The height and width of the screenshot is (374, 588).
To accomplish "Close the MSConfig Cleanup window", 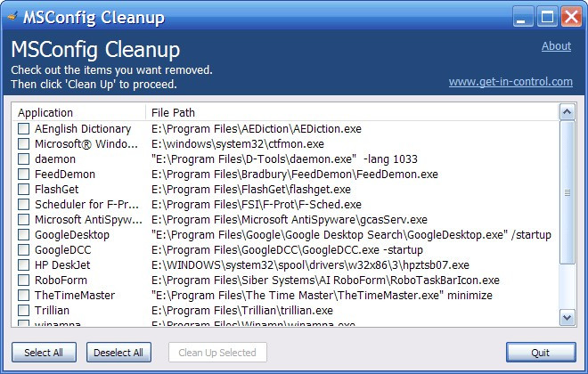I will pyautogui.click(x=571, y=17).
